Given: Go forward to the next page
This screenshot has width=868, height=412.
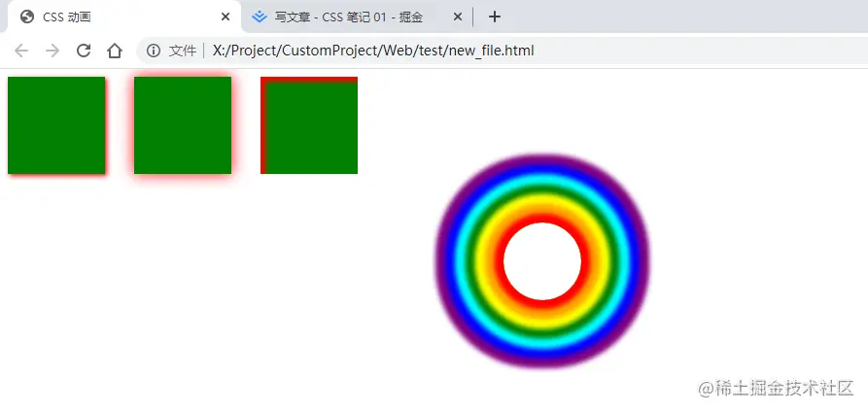Looking at the screenshot, I should [x=52, y=51].
